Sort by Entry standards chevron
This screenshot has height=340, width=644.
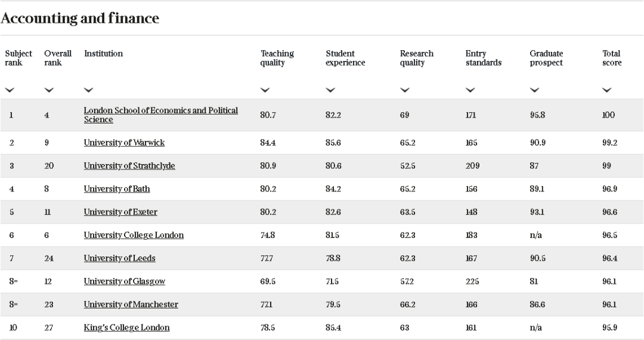[x=470, y=90]
